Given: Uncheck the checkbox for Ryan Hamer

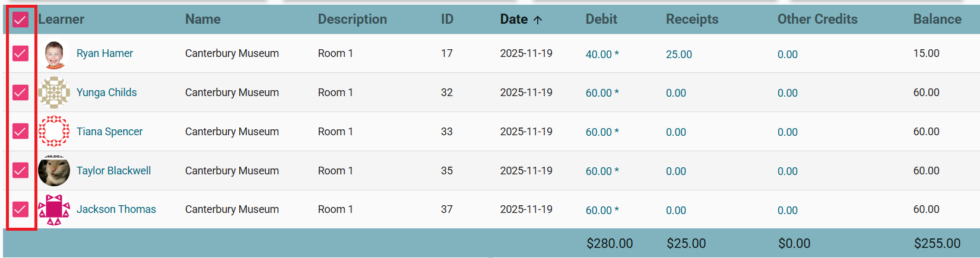Looking at the screenshot, I should [x=20, y=53].
